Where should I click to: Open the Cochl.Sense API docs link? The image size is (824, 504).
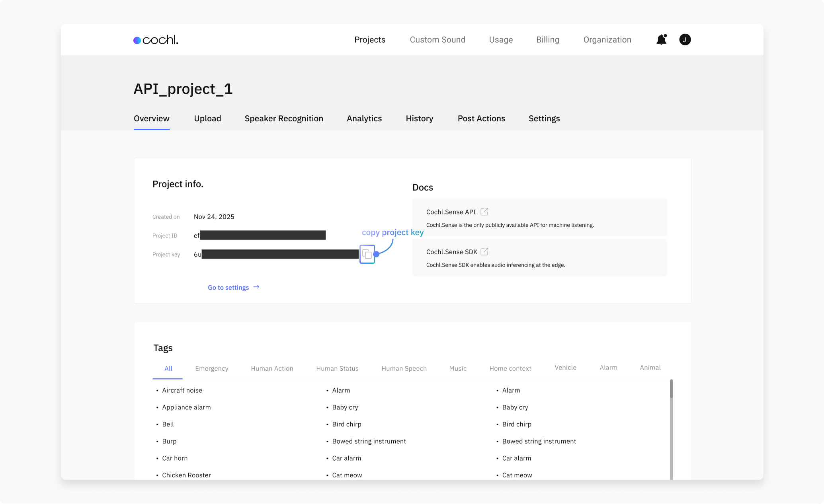point(451,212)
